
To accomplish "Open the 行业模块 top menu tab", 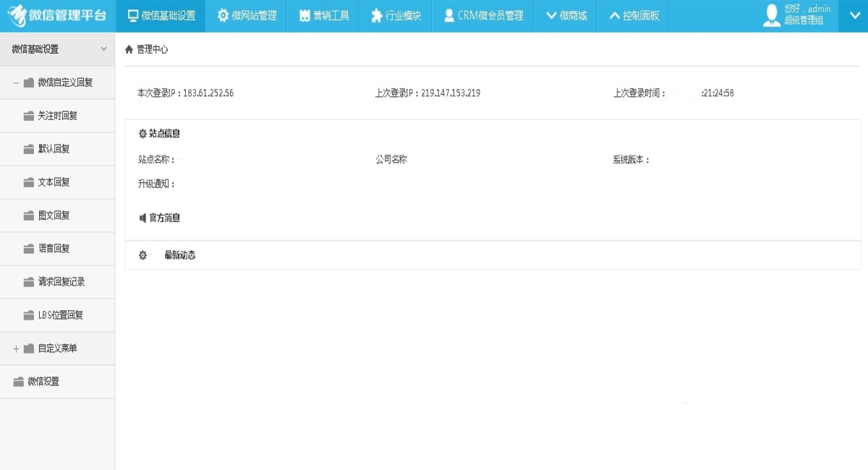I will click(x=396, y=16).
